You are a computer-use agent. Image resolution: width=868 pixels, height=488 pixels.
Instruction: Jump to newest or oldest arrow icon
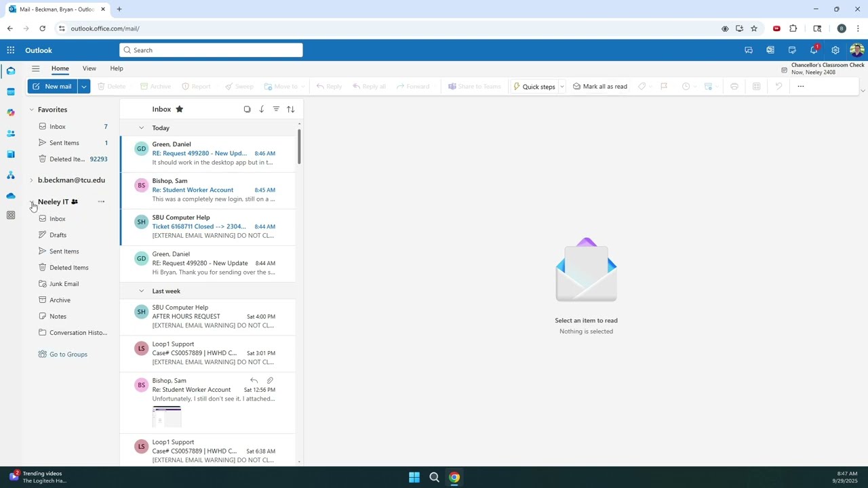pyautogui.click(x=262, y=109)
